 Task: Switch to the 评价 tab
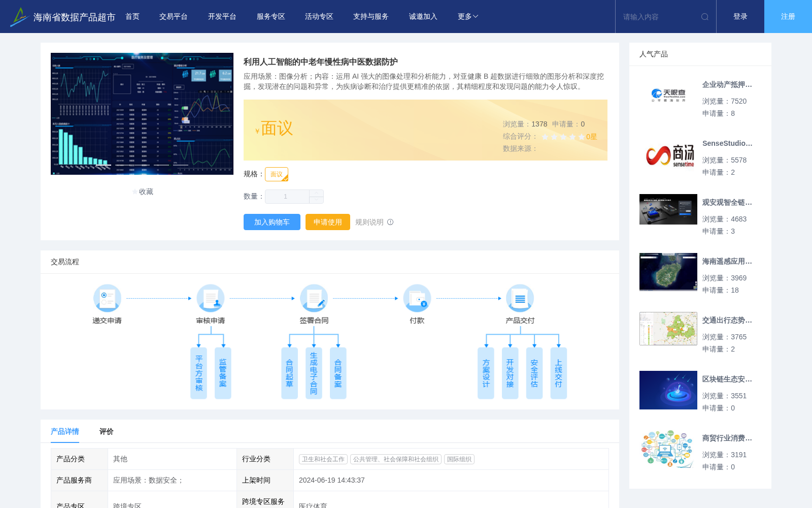[107, 431]
